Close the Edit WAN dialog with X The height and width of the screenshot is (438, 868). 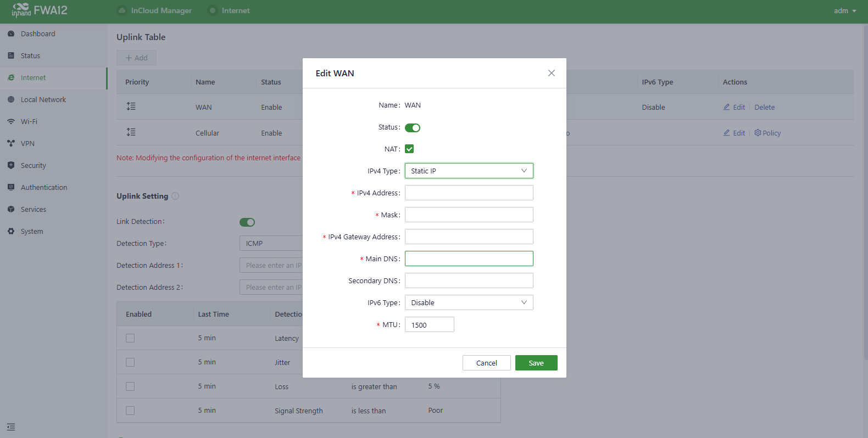(x=552, y=73)
